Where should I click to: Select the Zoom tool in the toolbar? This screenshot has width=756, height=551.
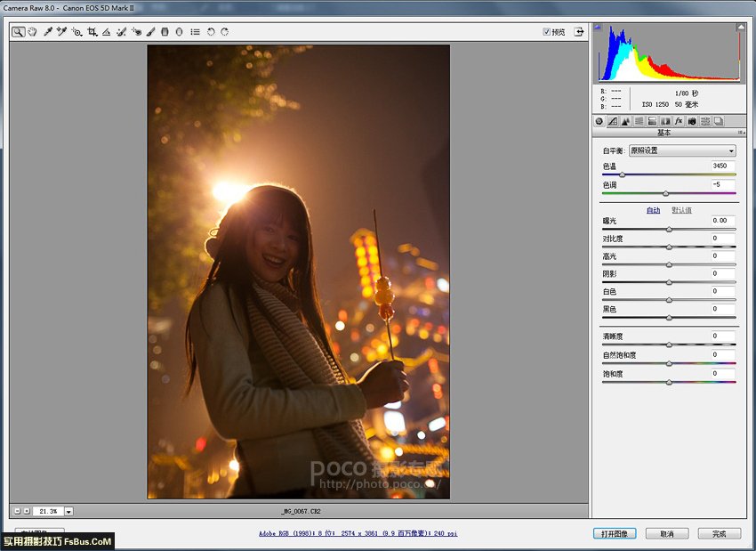pyautogui.click(x=18, y=31)
